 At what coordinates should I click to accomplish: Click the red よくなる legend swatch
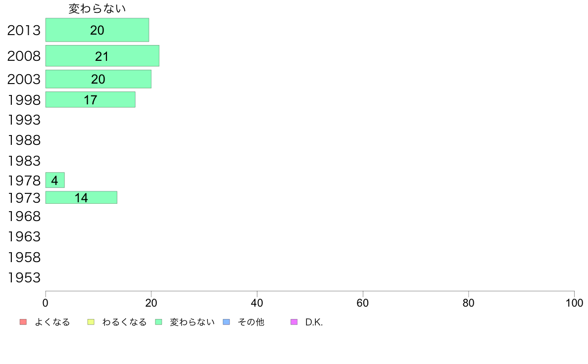(x=23, y=322)
